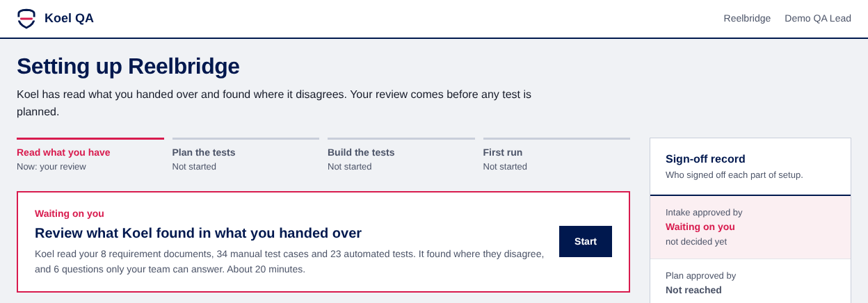The width and height of the screenshot is (868, 303).
Task: Select the "Intake approved by" sign-off row
Action: (x=750, y=227)
